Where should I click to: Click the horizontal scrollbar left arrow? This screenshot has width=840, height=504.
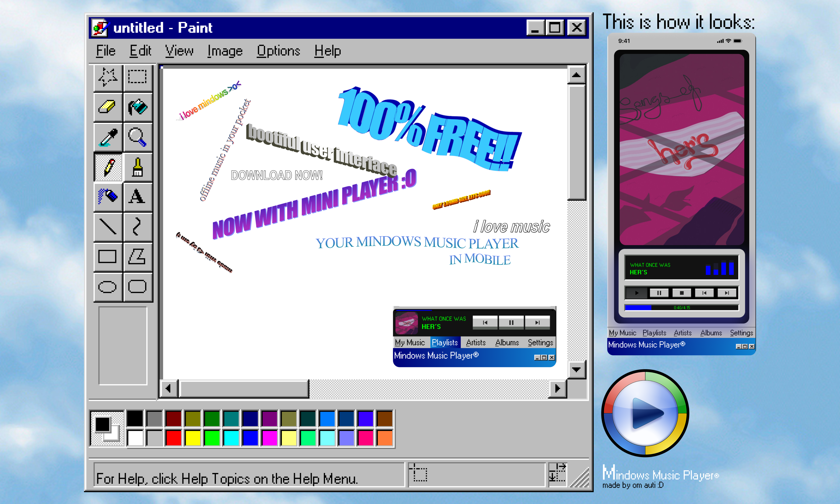168,388
